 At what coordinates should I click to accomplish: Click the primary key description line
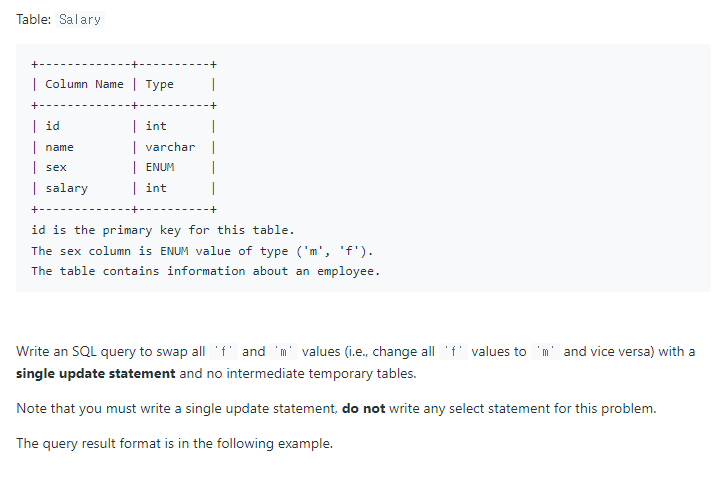tap(163, 230)
